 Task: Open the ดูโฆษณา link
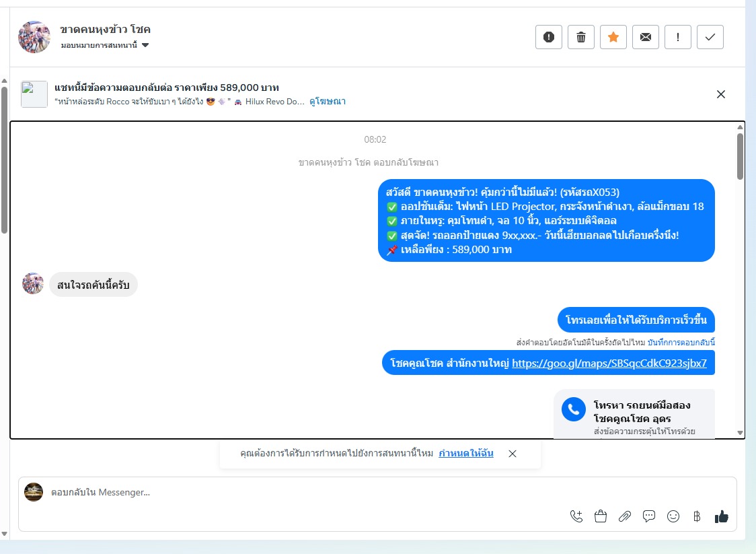tap(328, 102)
